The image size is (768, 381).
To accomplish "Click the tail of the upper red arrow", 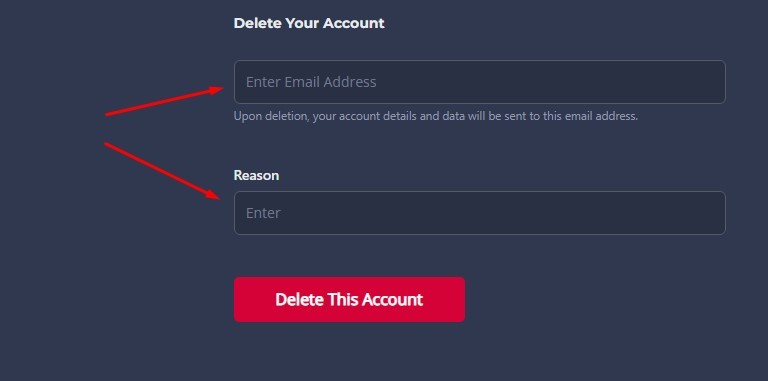I will (x=109, y=115).
